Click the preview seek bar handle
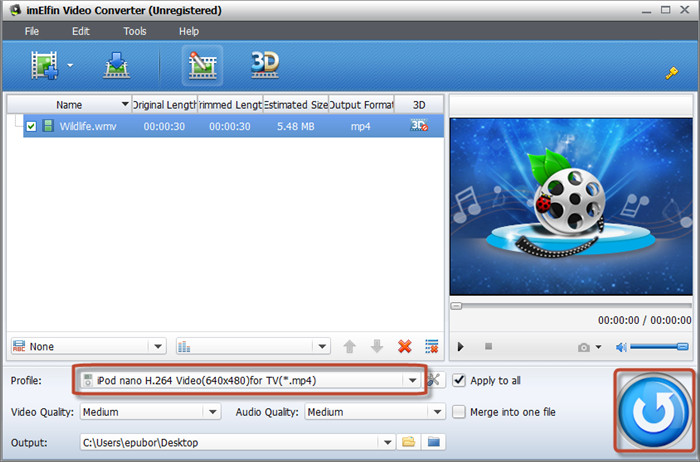The width and height of the screenshot is (700, 462). pos(456,306)
